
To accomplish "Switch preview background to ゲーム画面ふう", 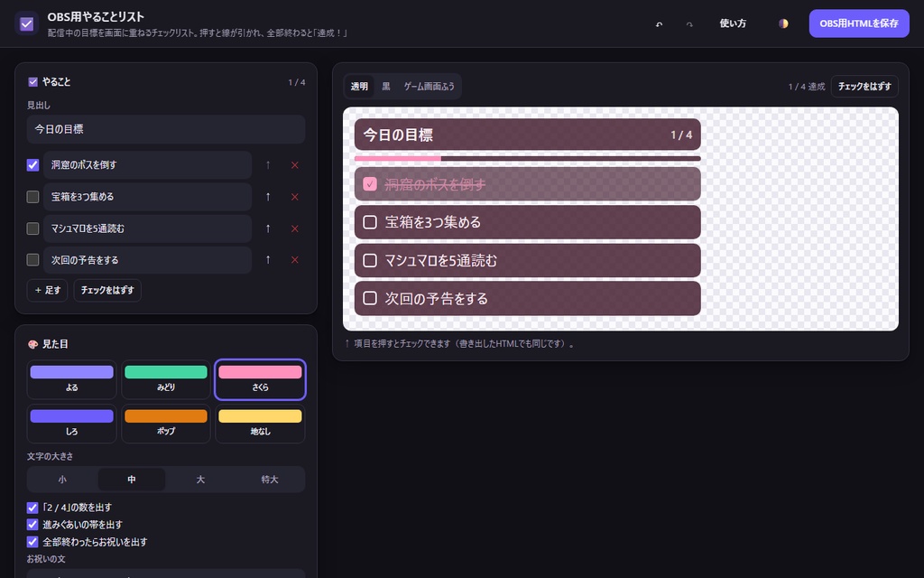I will [x=429, y=86].
